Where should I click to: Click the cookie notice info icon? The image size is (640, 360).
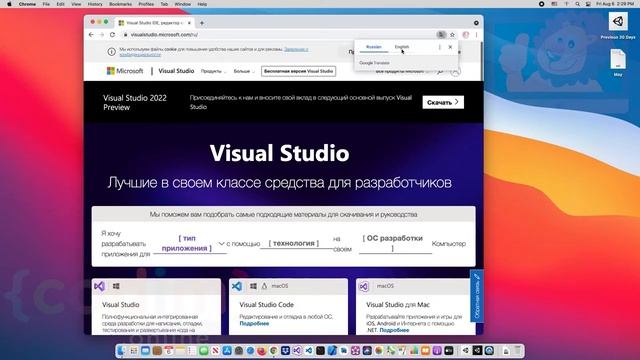tap(111, 52)
